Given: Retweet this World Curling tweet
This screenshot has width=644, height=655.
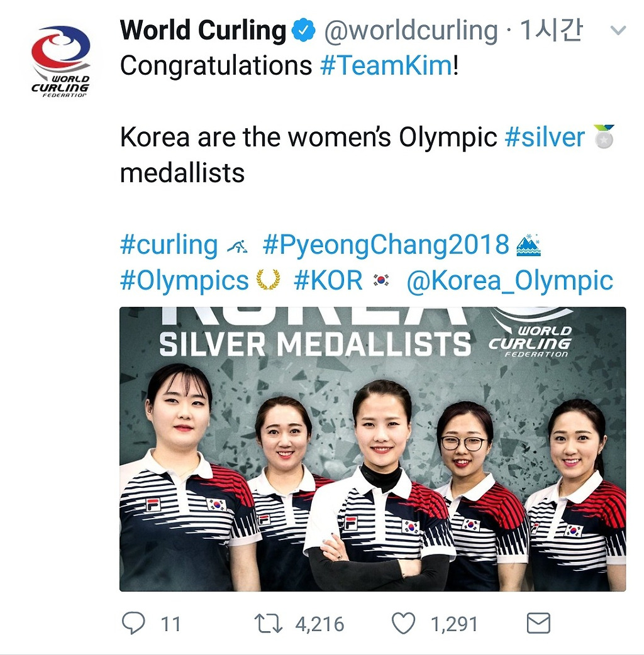Looking at the screenshot, I should click(x=269, y=624).
